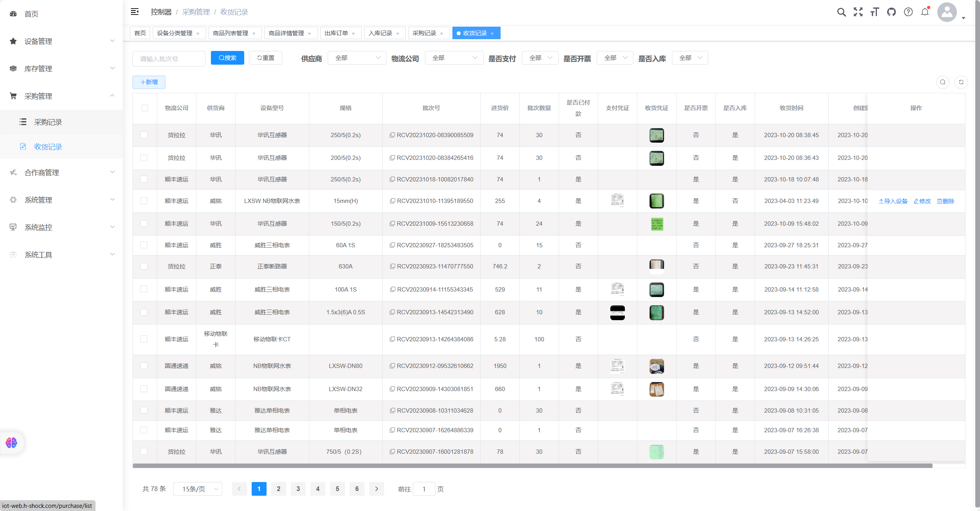Viewport: 980px width, 511px height.
Task: Click the 重置 reset button
Action: pyautogui.click(x=266, y=58)
